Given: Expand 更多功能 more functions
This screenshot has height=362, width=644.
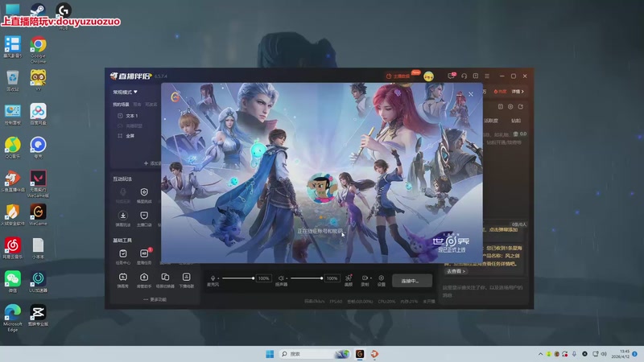Looking at the screenshot, I should click(155, 299).
